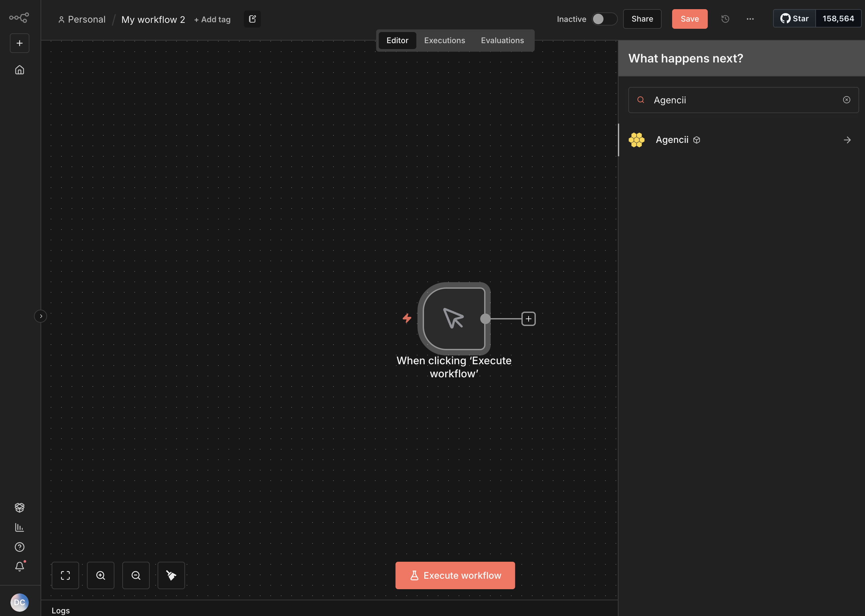Tidy up the canvas with the broom icon
Screen dimensions: 865x616
pos(171,575)
